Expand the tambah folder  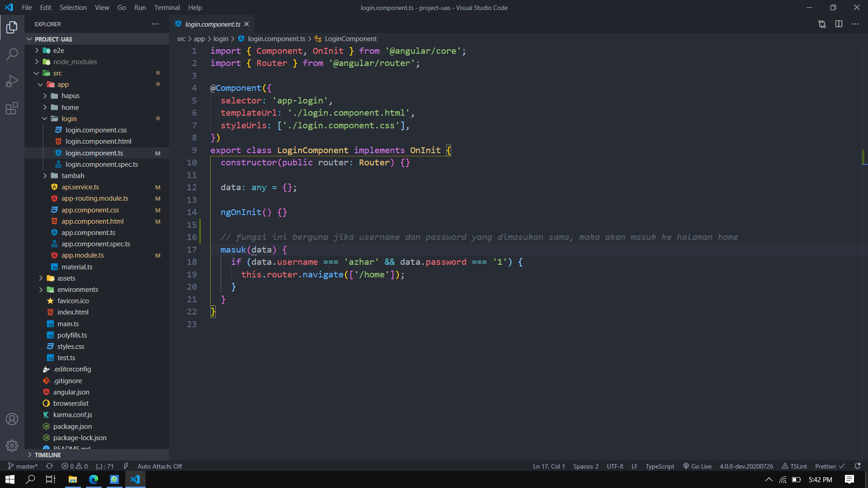(x=73, y=176)
